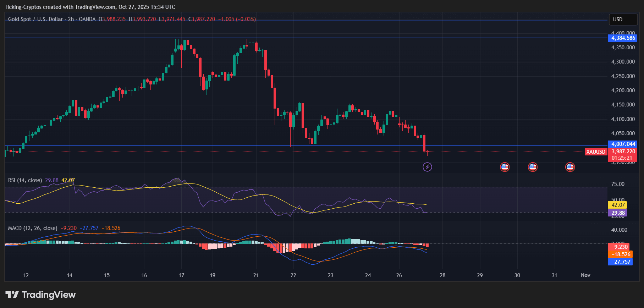Click the purple 29.88 RSI value tag
This screenshot has height=308, width=644.
(x=618, y=213)
